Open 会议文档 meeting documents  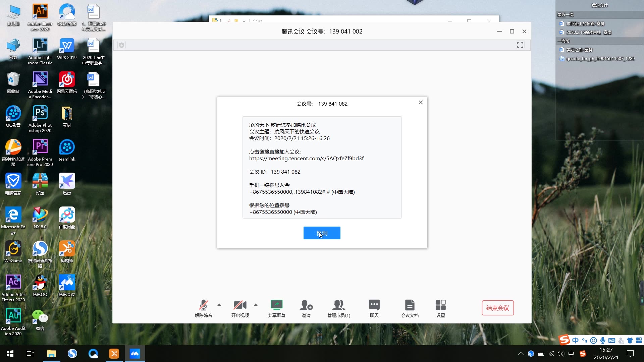point(410,308)
